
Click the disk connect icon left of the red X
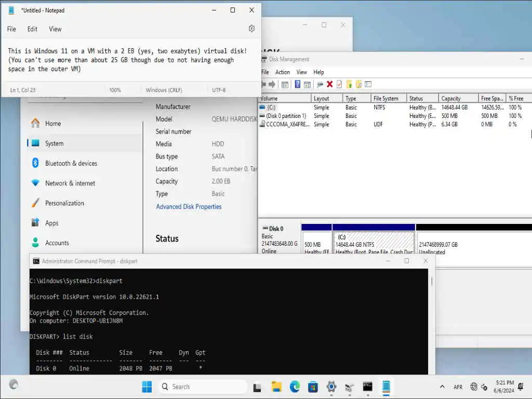click(320, 85)
